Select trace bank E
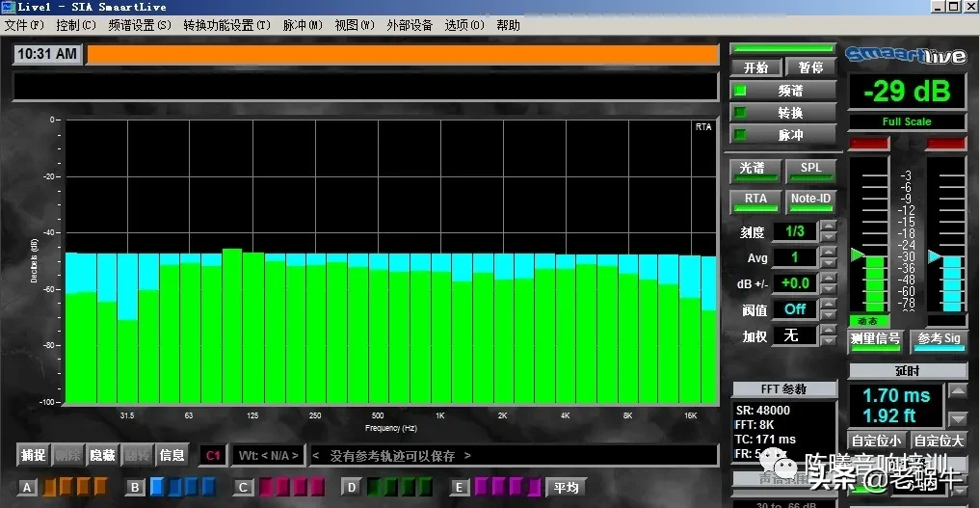The width and height of the screenshot is (980, 508). tap(460, 488)
